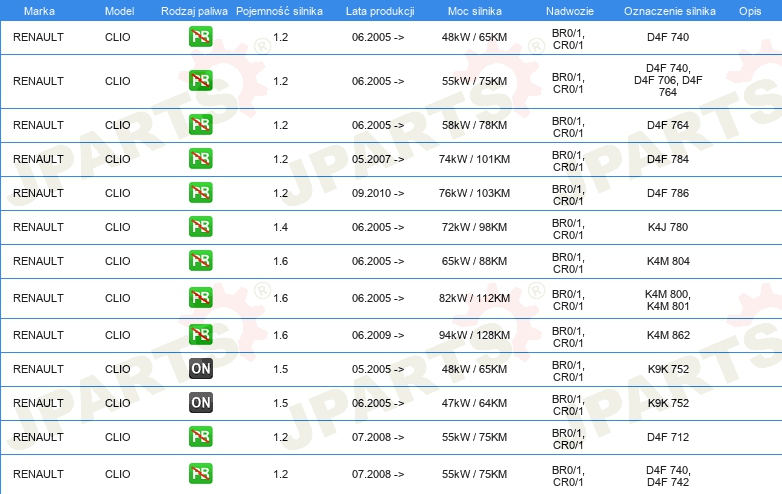Select the 65kW / 88KM power cell
Viewport: 782px width, 494px height.
(x=474, y=261)
